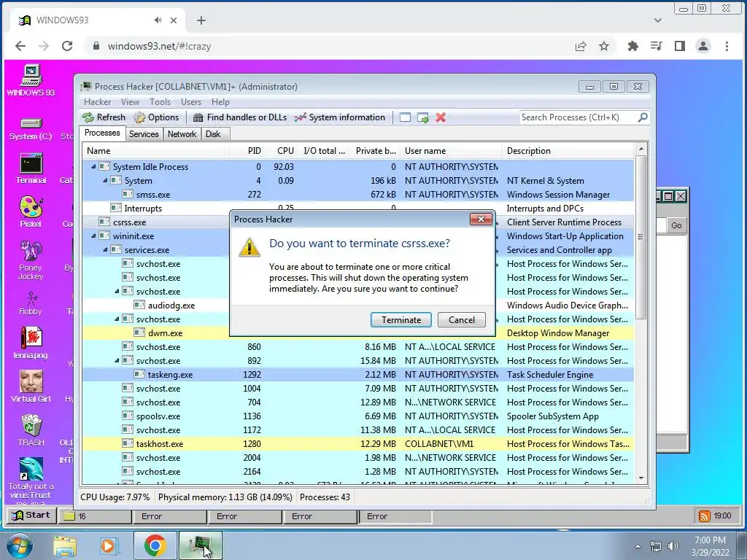Click the TRASH desktop icon
Viewport: 747px width, 560px height.
[31, 430]
